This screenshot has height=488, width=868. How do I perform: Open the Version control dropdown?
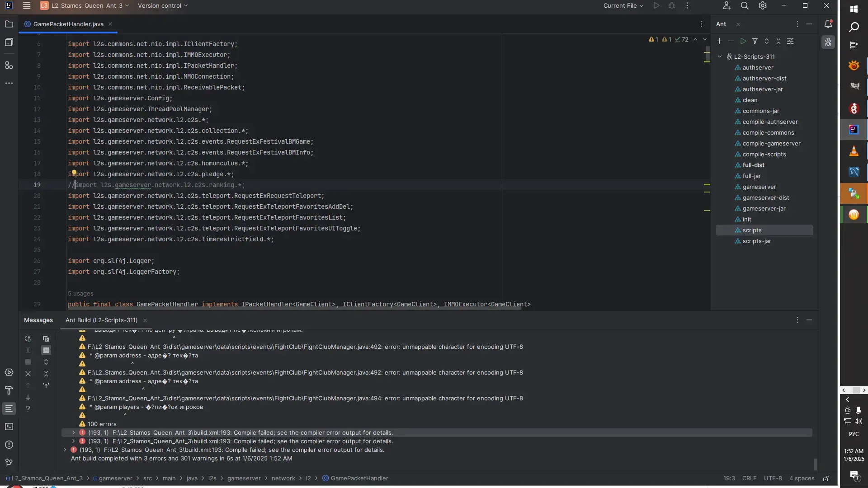pos(163,5)
